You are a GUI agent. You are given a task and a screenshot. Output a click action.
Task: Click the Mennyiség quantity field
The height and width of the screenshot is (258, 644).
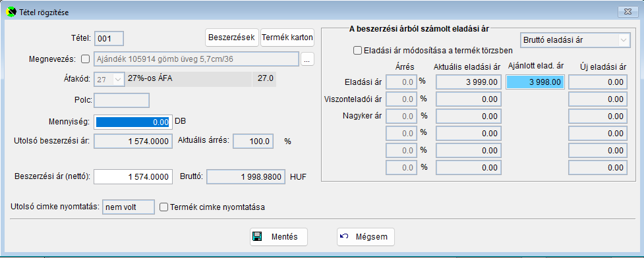click(133, 122)
